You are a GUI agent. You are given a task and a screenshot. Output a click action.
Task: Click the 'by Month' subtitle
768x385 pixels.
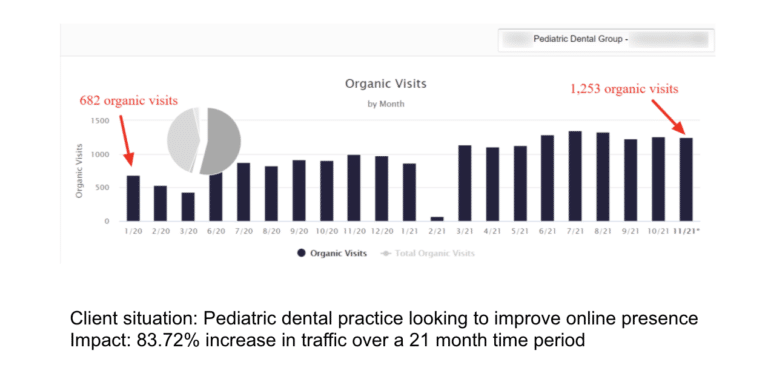tap(386, 104)
